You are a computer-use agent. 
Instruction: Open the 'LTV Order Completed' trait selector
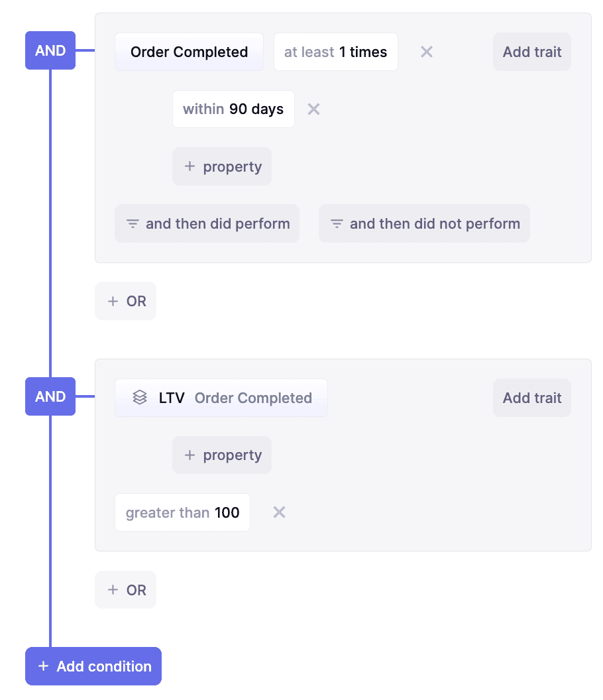[x=221, y=398]
